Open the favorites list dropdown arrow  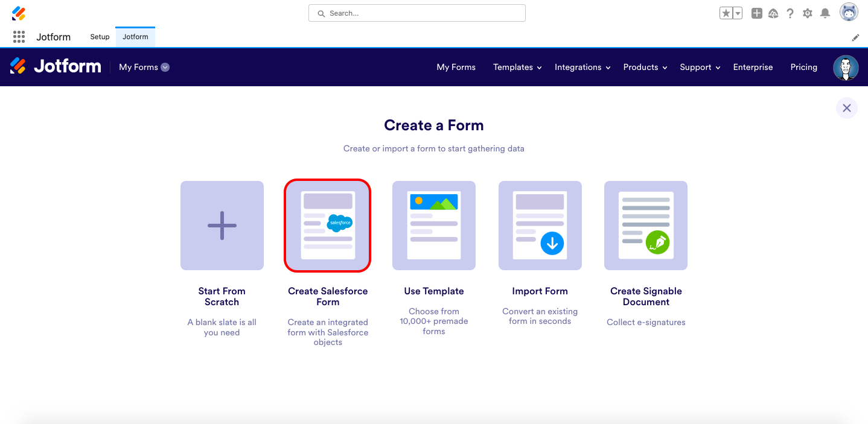click(738, 13)
